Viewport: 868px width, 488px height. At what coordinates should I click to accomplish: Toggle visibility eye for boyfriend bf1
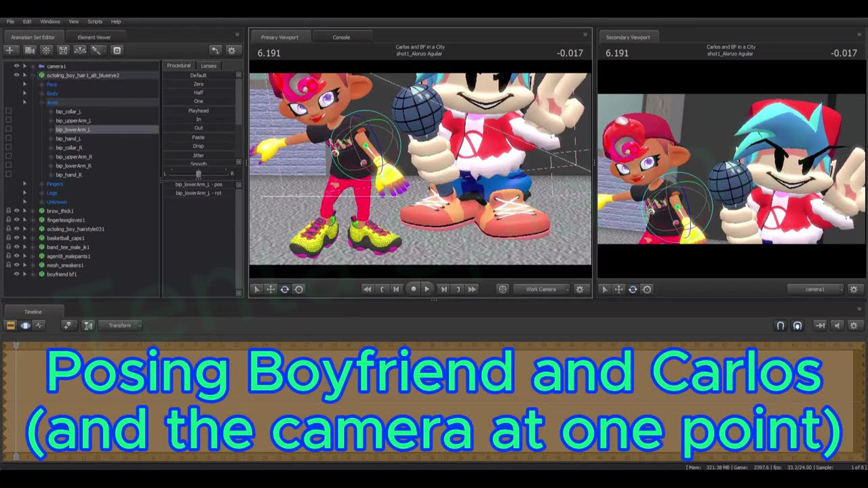(x=16, y=274)
